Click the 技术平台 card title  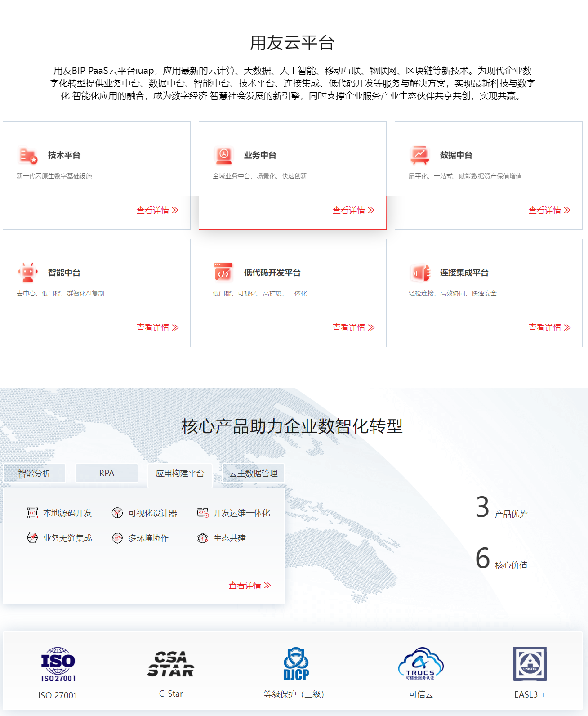(x=64, y=155)
